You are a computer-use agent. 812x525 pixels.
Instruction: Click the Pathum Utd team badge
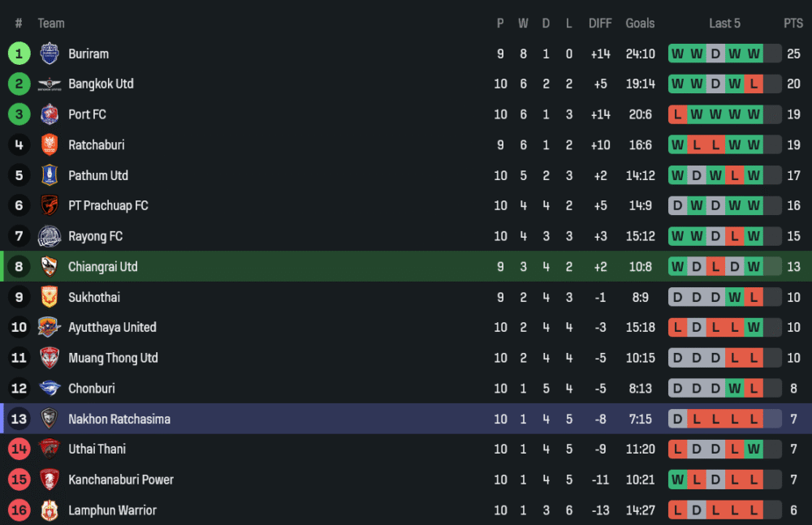tap(50, 175)
